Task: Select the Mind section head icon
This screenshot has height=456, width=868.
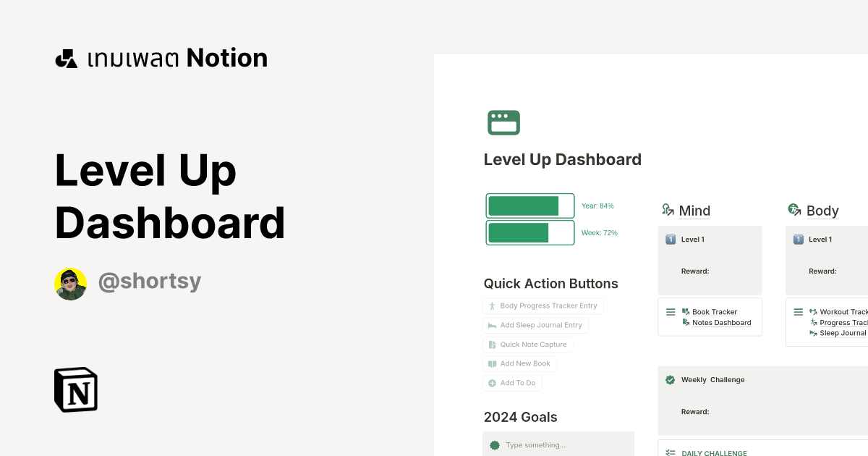Action: [668, 210]
